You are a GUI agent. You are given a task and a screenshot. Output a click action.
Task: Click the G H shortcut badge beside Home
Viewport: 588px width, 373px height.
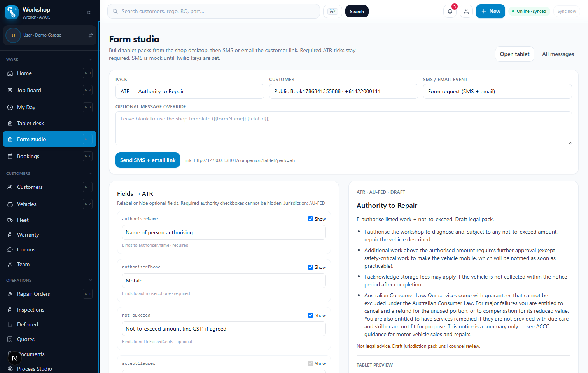coord(88,73)
